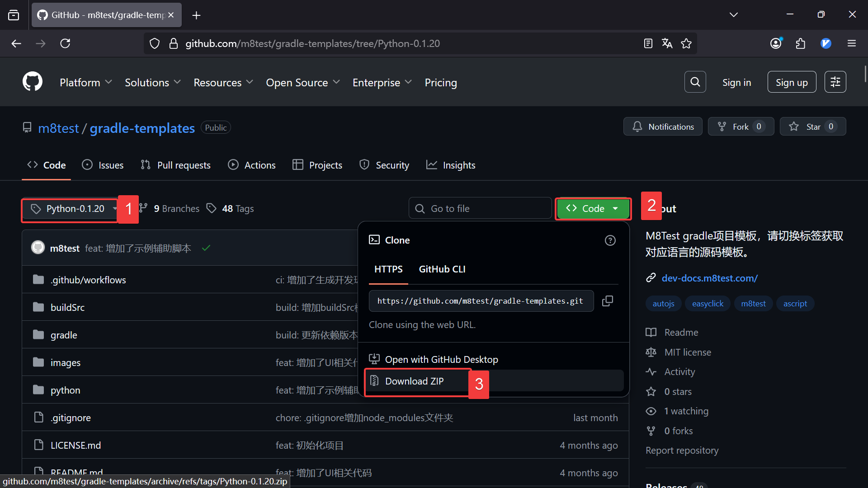Toggle Notifications for this repository

(662, 127)
